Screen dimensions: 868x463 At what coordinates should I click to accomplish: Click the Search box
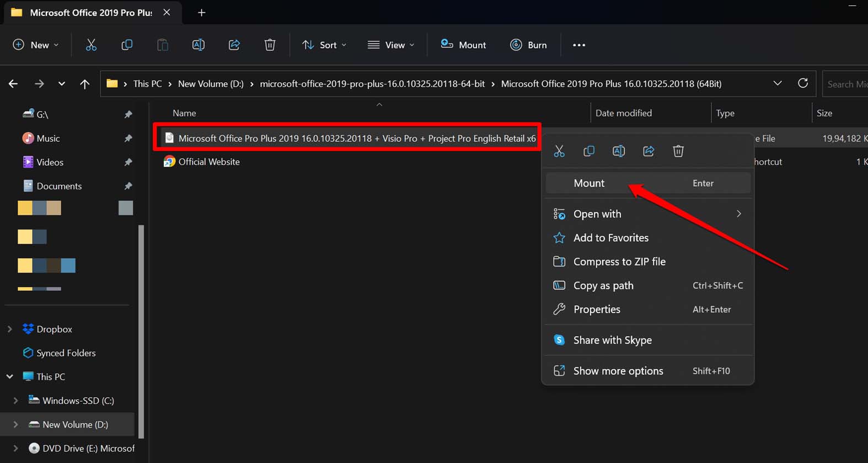point(845,84)
